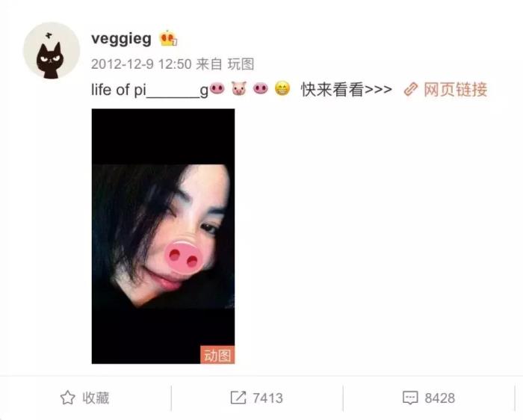This screenshot has width=523, height=420.
Task: Select 收藏 to bookmark post
Action: pyautogui.click(x=96, y=398)
